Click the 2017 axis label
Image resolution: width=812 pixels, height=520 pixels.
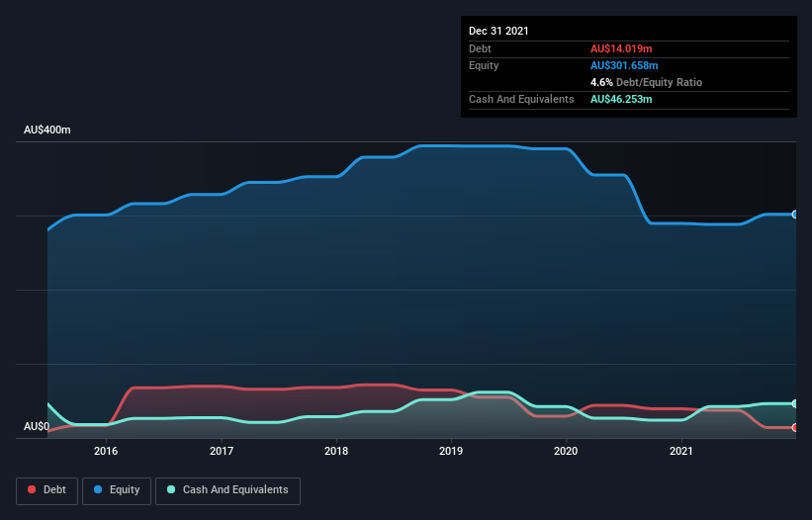coord(222,451)
